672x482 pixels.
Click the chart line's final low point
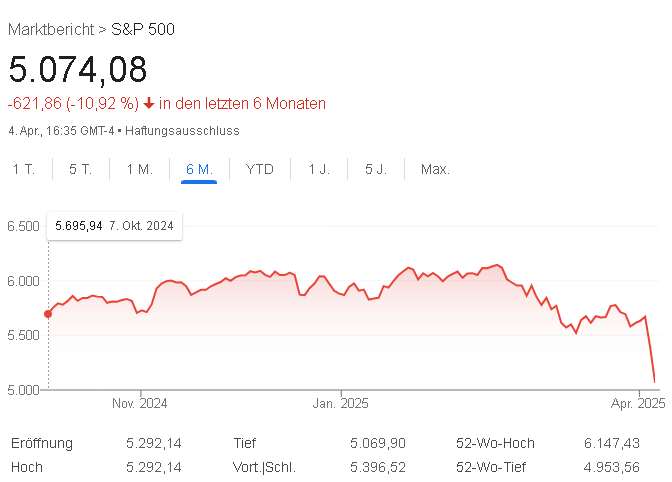(655, 381)
